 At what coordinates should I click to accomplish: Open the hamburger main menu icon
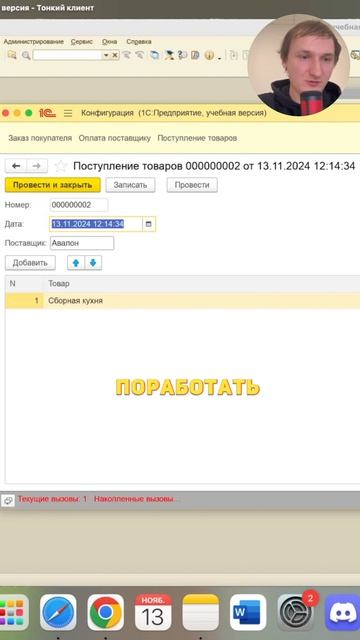(68, 113)
